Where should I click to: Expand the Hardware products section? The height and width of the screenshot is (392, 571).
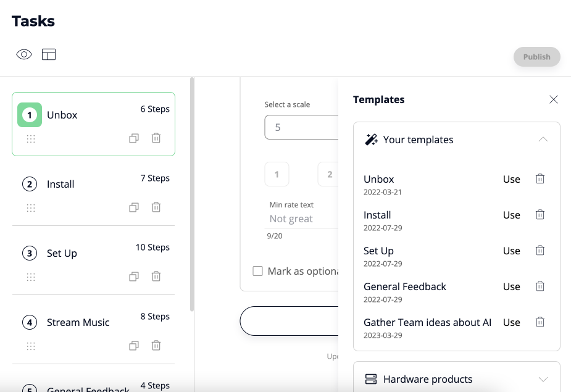(543, 379)
